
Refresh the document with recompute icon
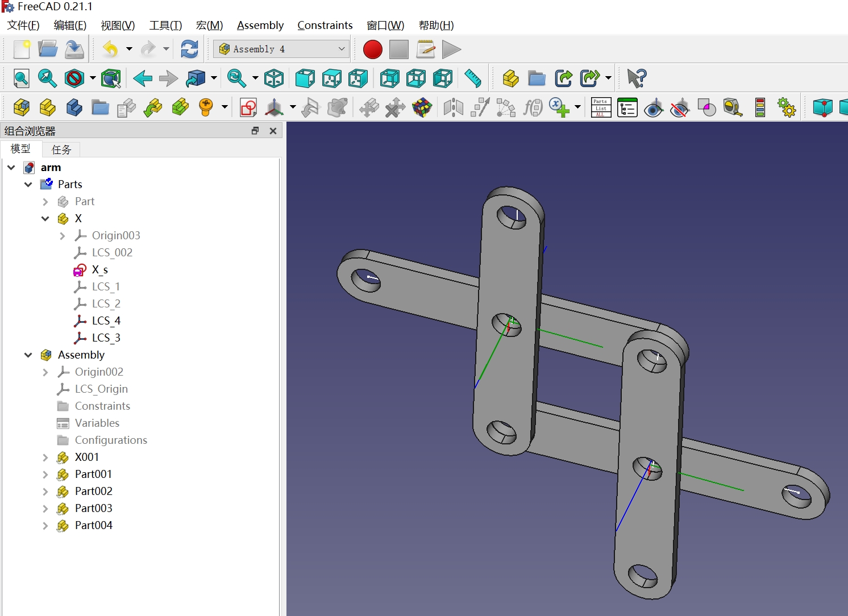pyautogui.click(x=189, y=49)
